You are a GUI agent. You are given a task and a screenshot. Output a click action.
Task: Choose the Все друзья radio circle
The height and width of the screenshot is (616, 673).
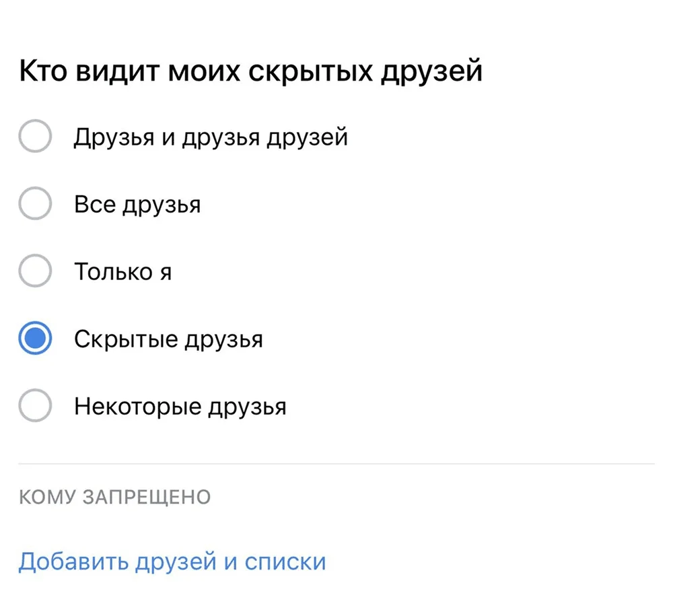click(35, 204)
